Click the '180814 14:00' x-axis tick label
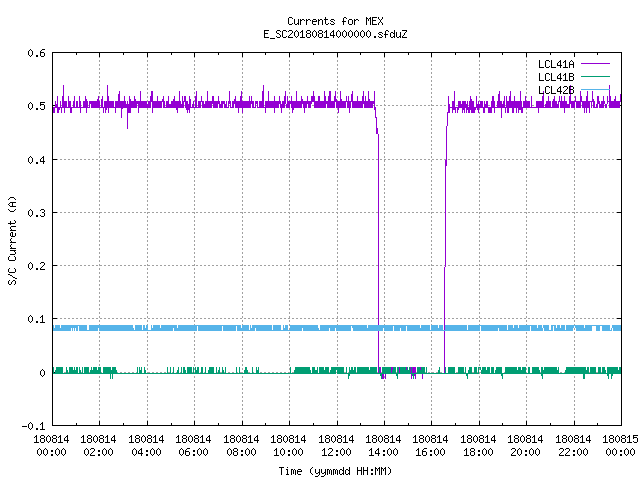The height and width of the screenshot is (480, 640). point(383,446)
